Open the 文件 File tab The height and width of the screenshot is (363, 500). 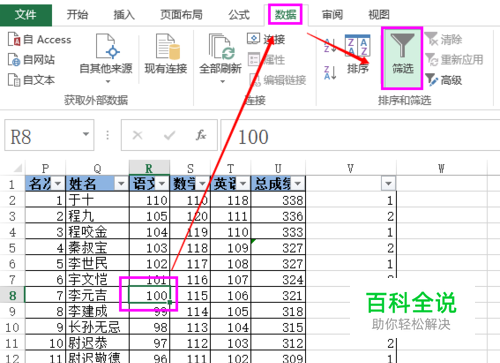point(26,15)
